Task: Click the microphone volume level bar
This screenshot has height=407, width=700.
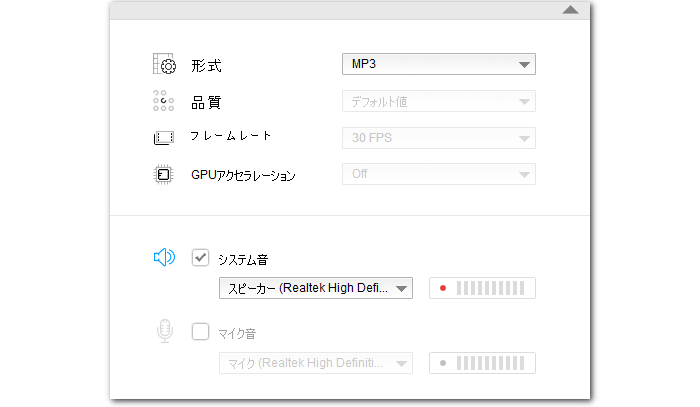Action: click(x=490, y=363)
